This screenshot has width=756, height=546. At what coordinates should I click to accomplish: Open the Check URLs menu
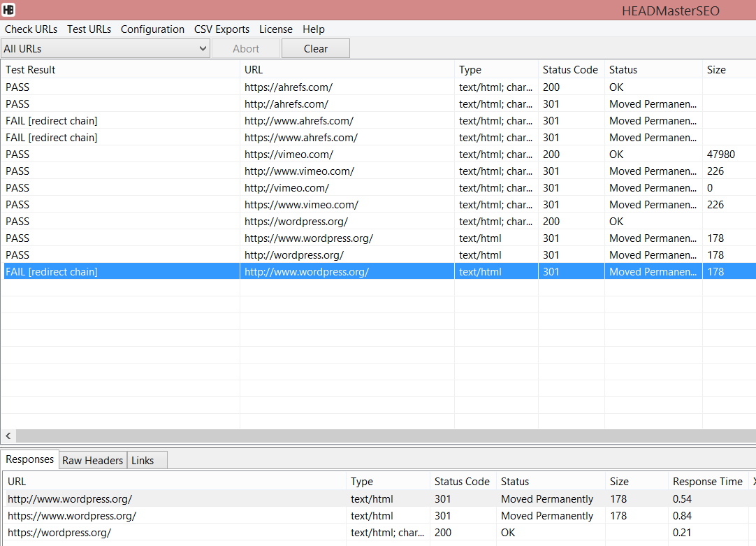31,29
